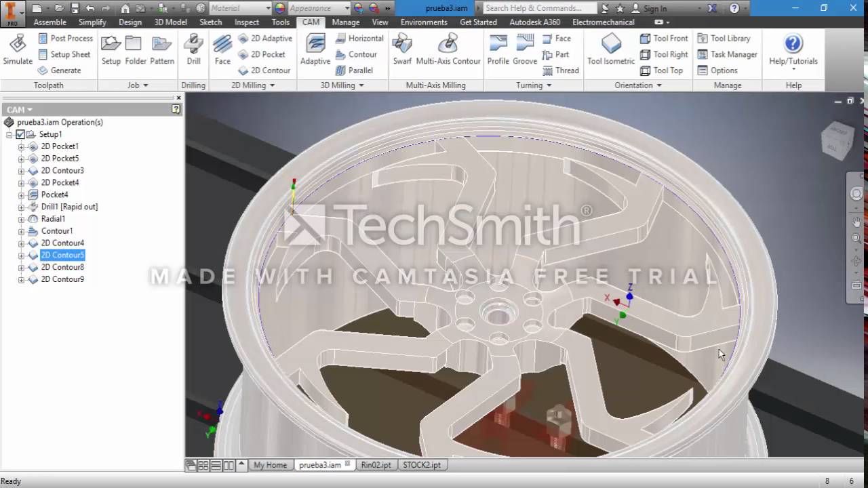Click Generate toolpath
The image size is (868, 488).
coord(59,70)
